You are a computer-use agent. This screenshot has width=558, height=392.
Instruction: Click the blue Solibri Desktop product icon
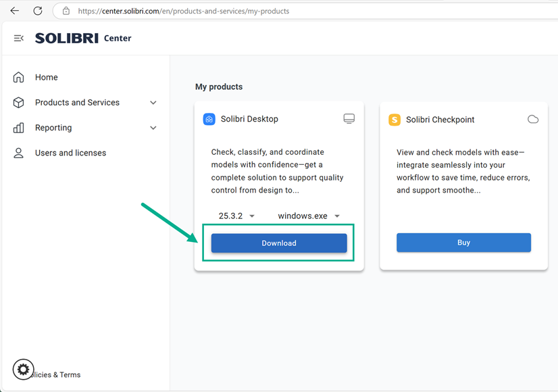pos(209,119)
